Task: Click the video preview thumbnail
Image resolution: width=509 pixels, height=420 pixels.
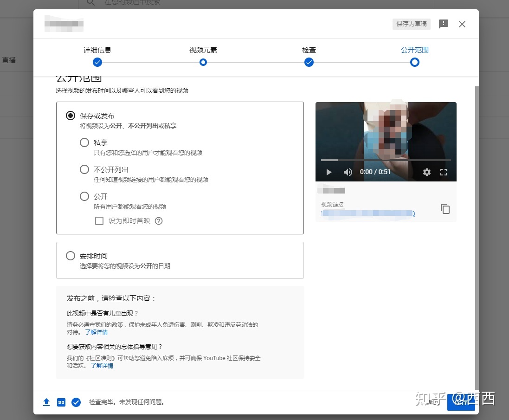Action: (386, 142)
